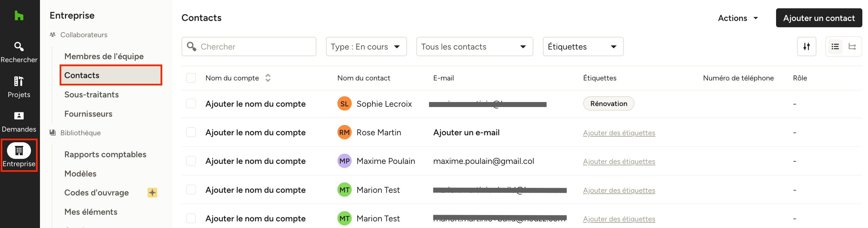Screen dimensions: 868x228
Task: Open the Type : En cours dropdown
Action: (366, 47)
